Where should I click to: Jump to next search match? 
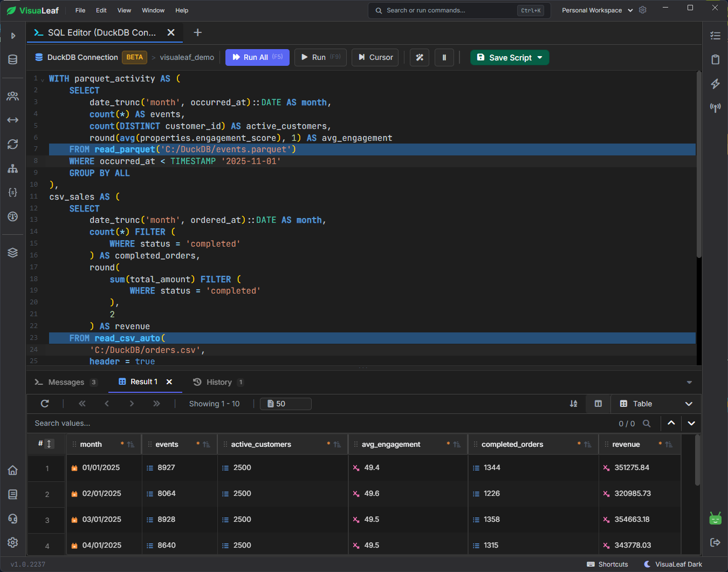pyautogui.click(x=691, y=424)
